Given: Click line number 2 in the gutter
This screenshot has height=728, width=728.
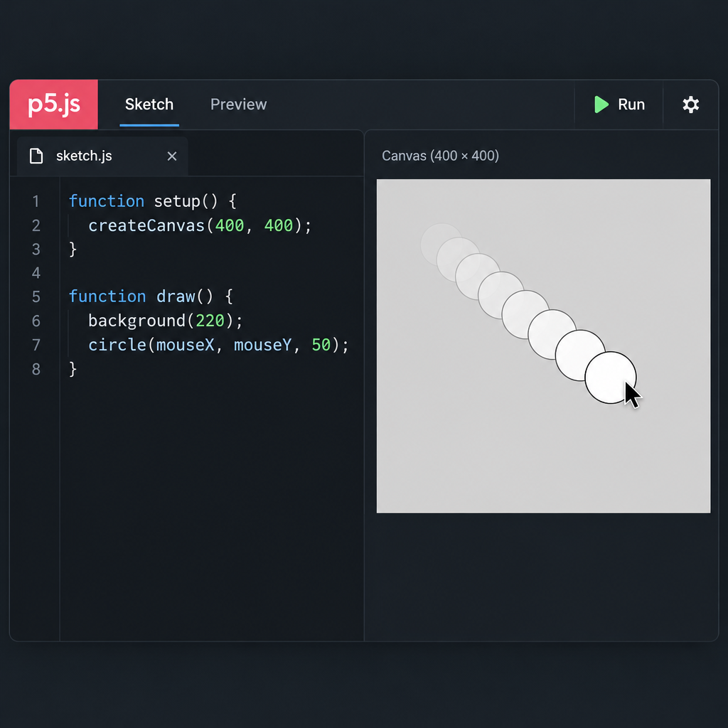Looking at the screenshot, I should pyautogui.click(x=36, y=225).
